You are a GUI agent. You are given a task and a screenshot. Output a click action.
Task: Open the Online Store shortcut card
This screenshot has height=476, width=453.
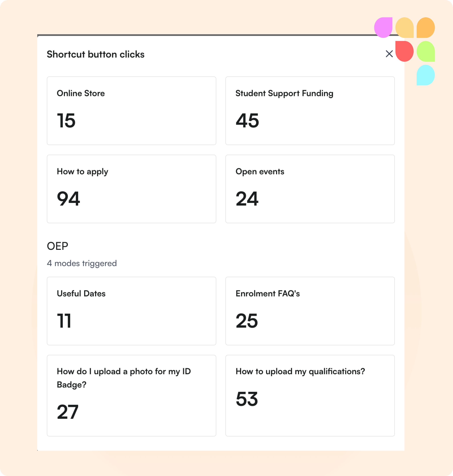(131, 111)
